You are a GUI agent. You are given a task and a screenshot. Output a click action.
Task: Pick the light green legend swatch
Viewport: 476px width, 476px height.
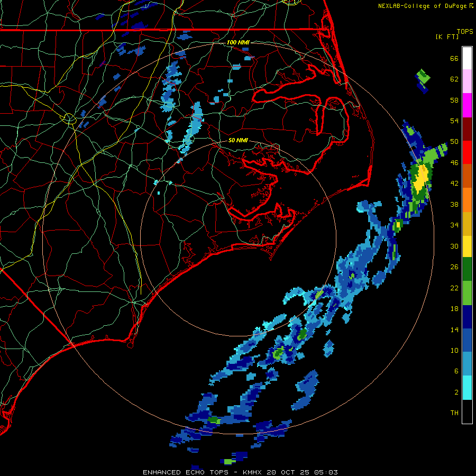(x=467, y=293)
